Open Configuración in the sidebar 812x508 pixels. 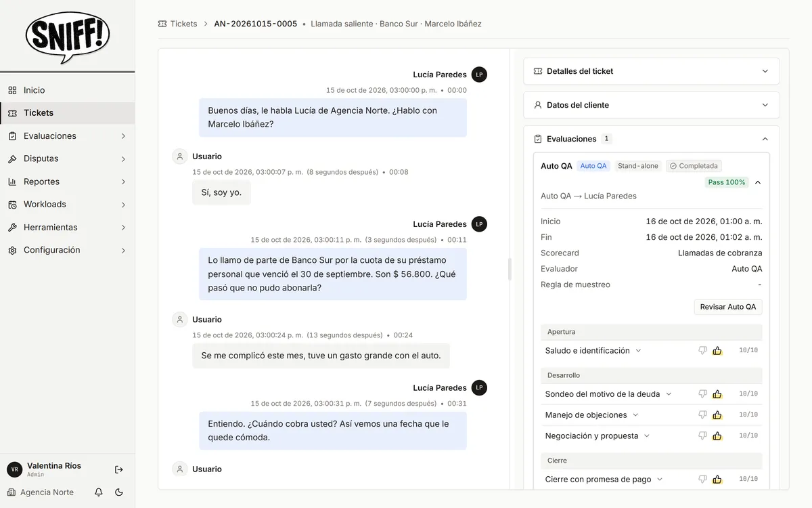tap(67, 250)
